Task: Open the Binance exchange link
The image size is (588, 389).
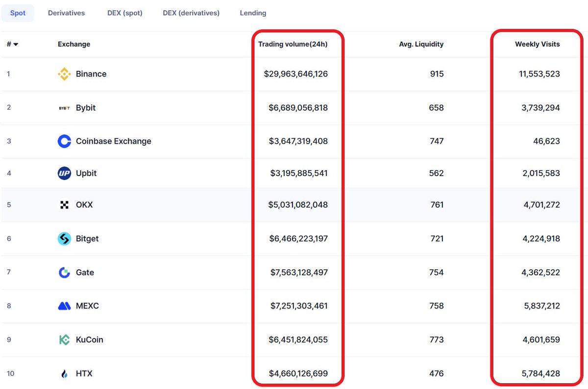Action: pyautogui.click(x=91, y=74)
